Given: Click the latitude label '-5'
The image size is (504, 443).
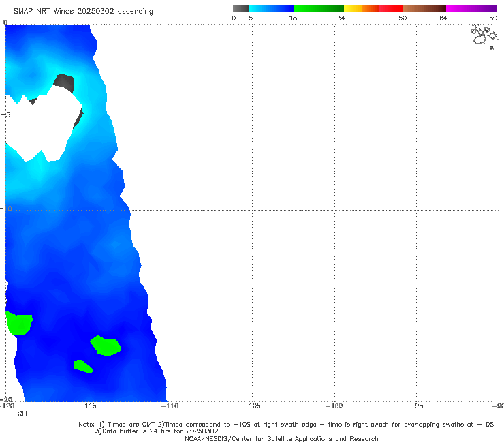Looking at the screenshot, I should (x=5, y=115).
